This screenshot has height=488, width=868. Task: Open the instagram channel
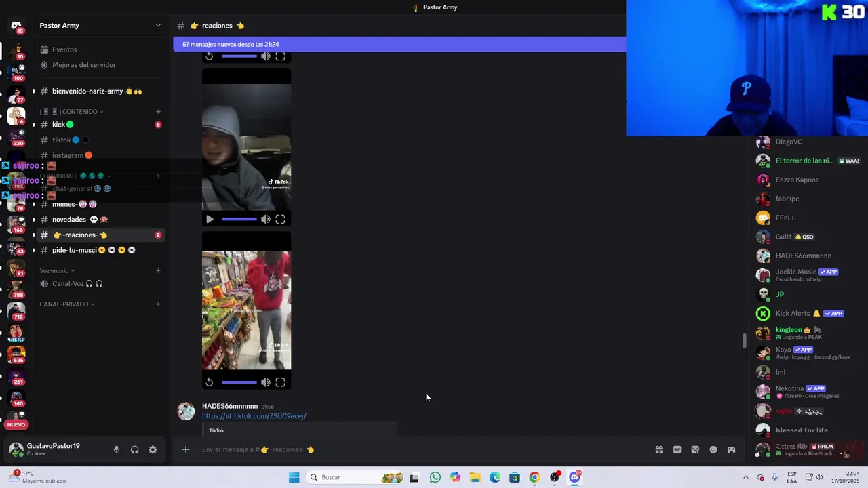[100, 155]
